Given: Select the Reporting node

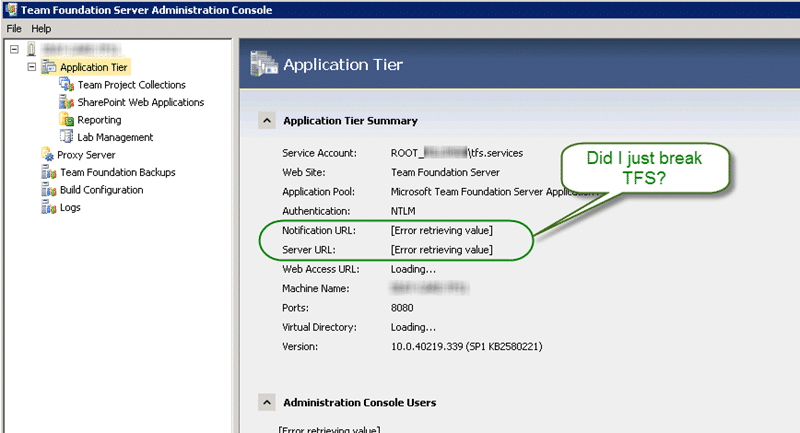Looking at the screenshot, I should (99, 120).
